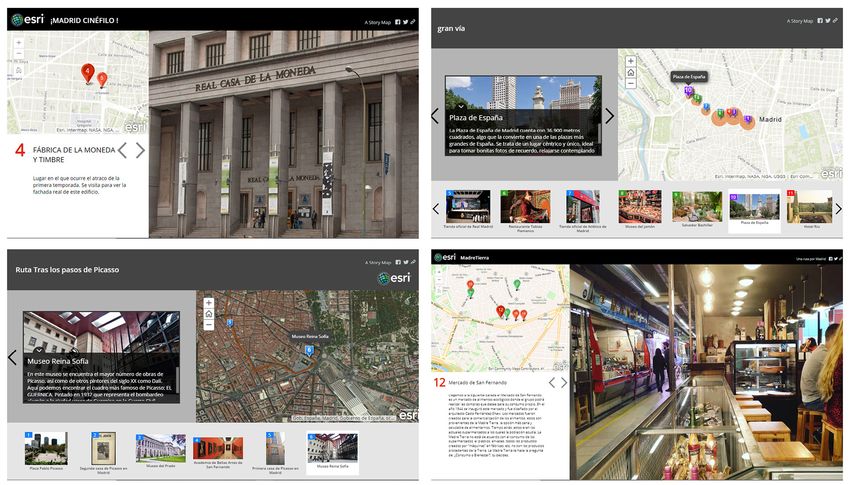Open 'Una ruta por Madrid' link in MadreTierra header
The height and width of the screenshot is (485, 850).
[810, 260]
